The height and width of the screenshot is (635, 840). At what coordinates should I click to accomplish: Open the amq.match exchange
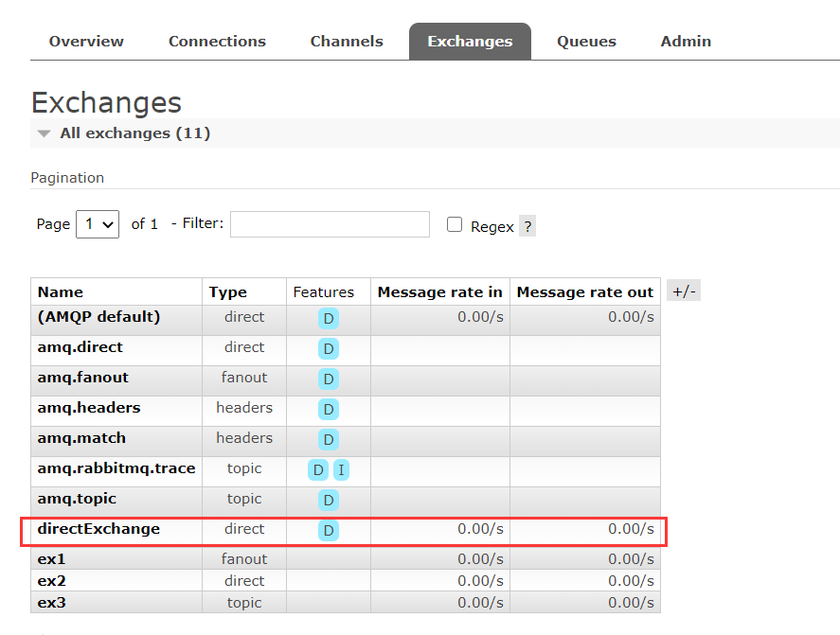[81, 438]
